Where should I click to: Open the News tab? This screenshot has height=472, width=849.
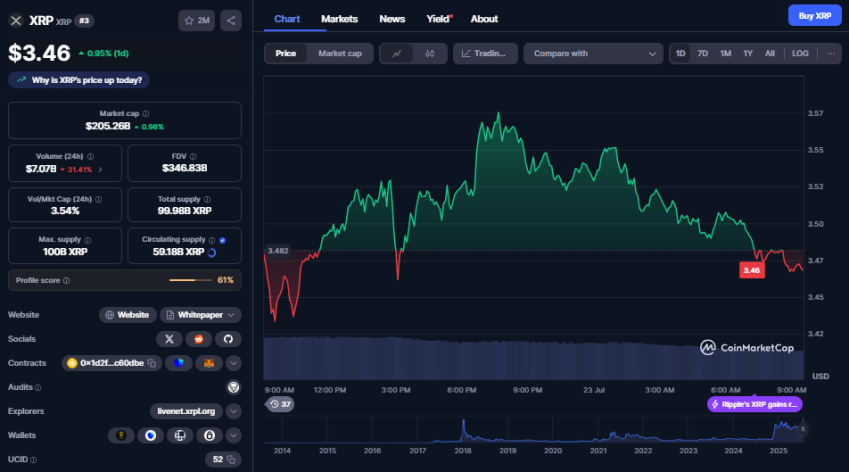coord(392,18)
